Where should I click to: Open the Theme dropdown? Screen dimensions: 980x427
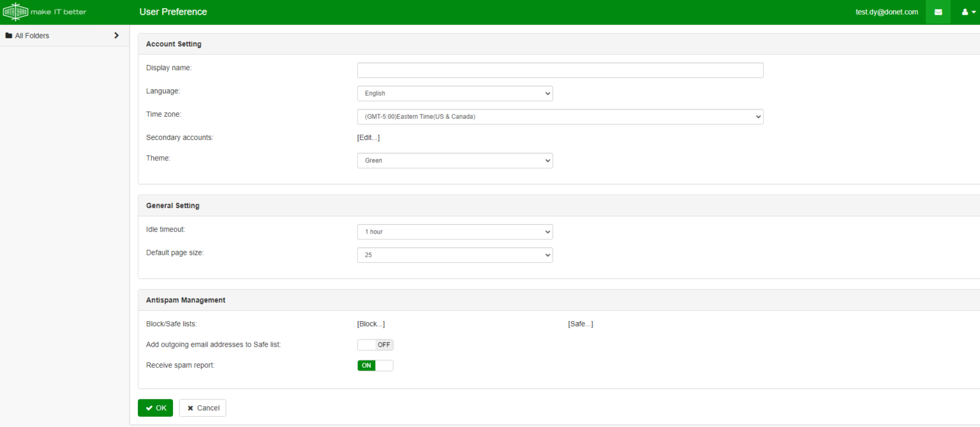[455, 160]
